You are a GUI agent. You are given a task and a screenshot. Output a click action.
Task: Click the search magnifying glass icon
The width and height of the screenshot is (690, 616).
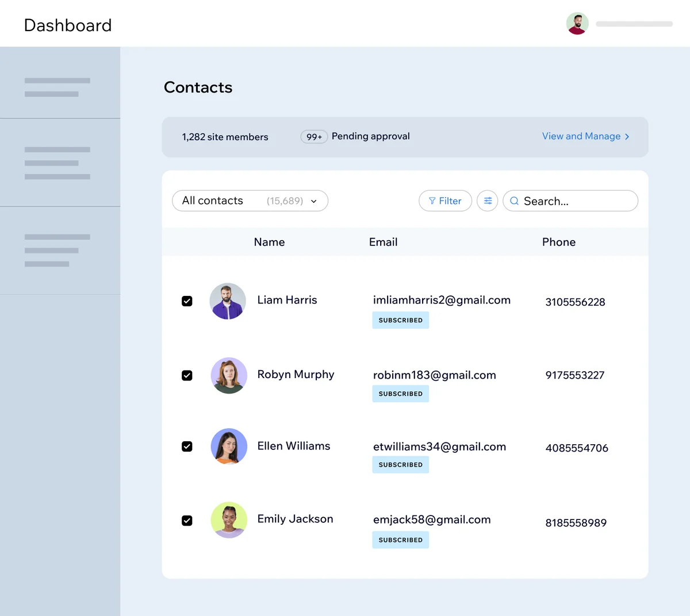[514, 201]
